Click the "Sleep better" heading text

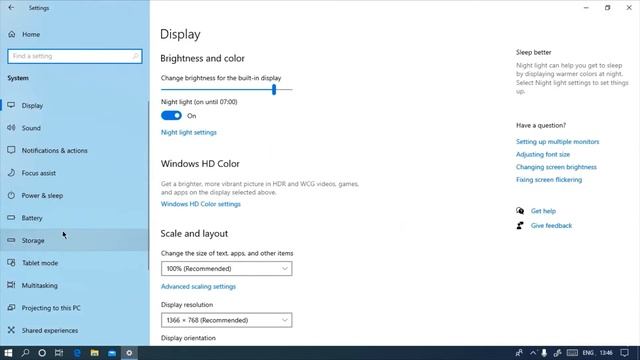(x=533, y=52)
